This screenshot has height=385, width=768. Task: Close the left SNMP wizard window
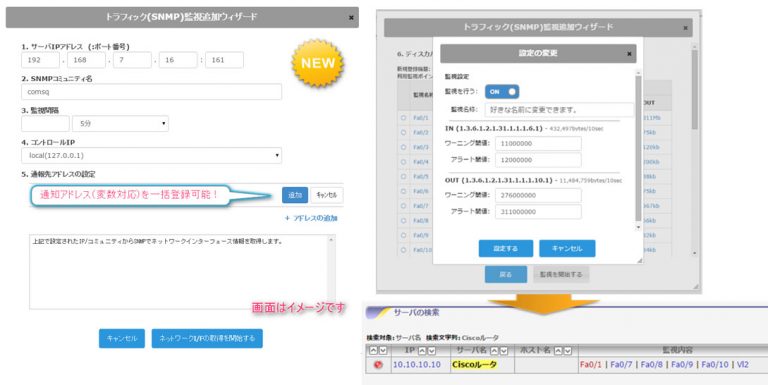(x=351, y=18)
